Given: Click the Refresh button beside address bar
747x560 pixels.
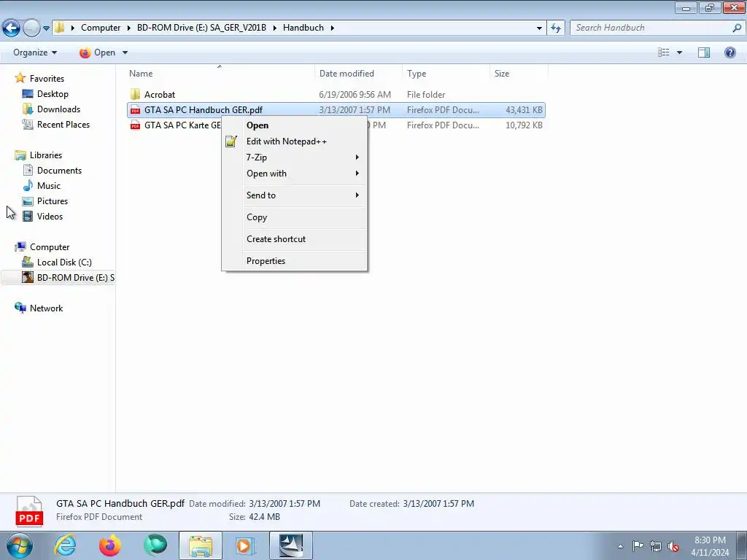Looking at the screenshot, I should pos(555,28).
